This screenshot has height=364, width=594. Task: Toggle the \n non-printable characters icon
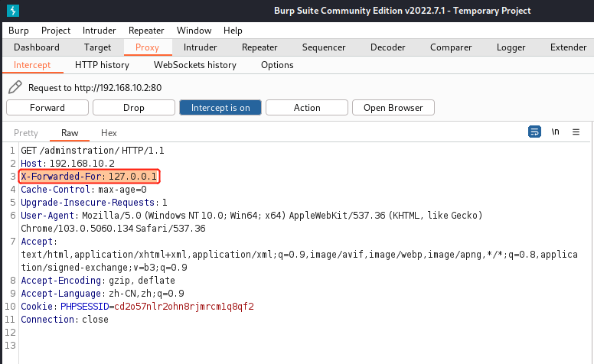point(556,132)
